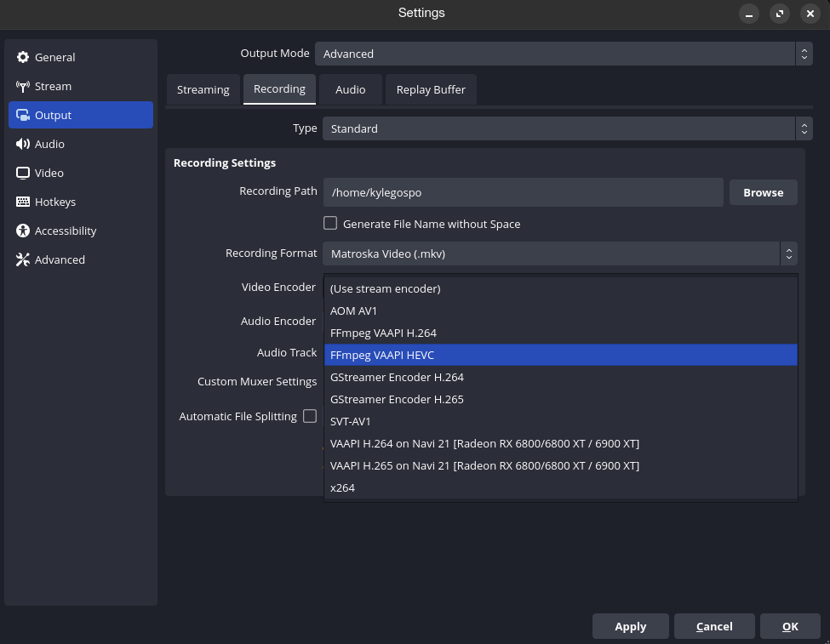
Task: Click the Accessibility settings icon
Action: [23, 231]
